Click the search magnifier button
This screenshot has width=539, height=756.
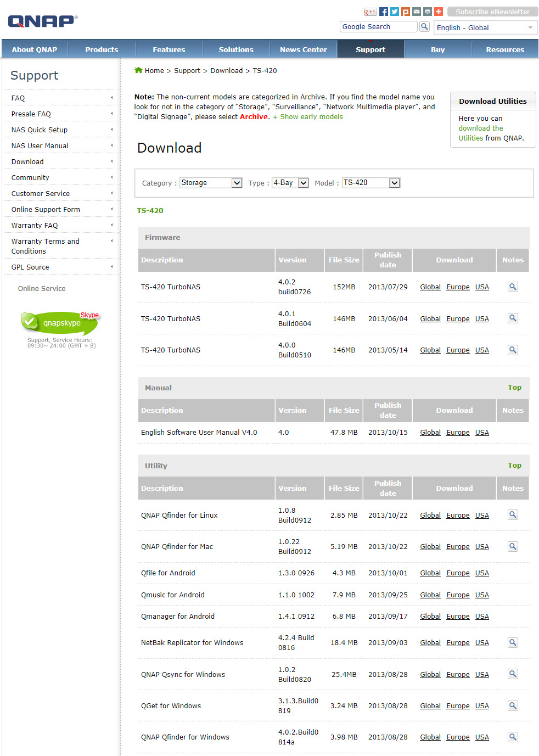click(424, 26)
